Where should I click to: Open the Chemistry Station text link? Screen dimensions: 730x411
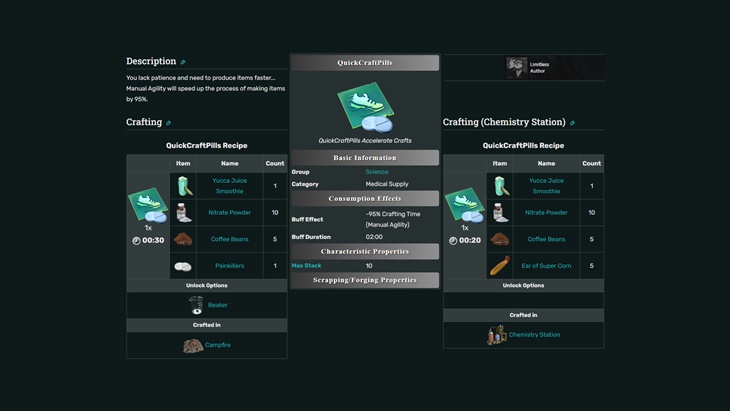pyautogui.click(x=534, y=335)
